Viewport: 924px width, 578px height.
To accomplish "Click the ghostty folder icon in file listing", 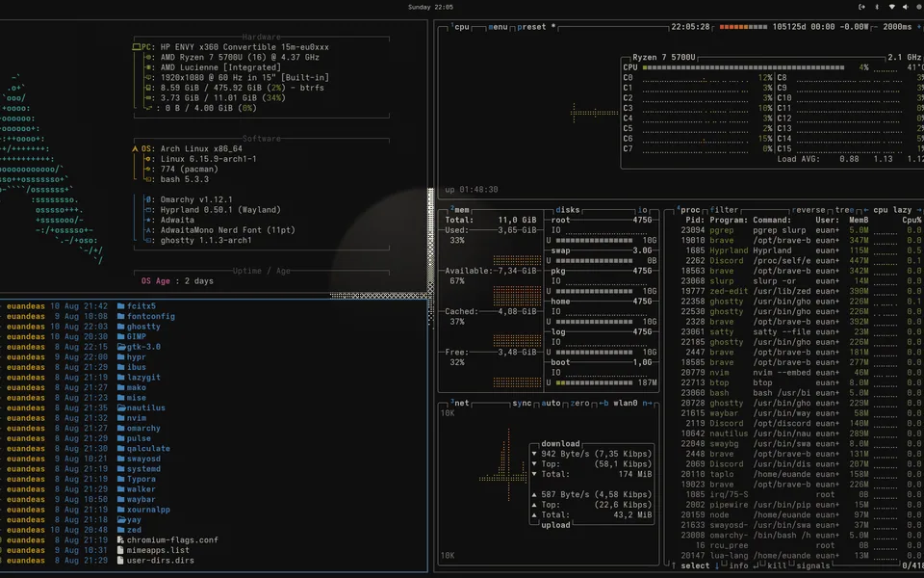I will [x=121, y=327].
